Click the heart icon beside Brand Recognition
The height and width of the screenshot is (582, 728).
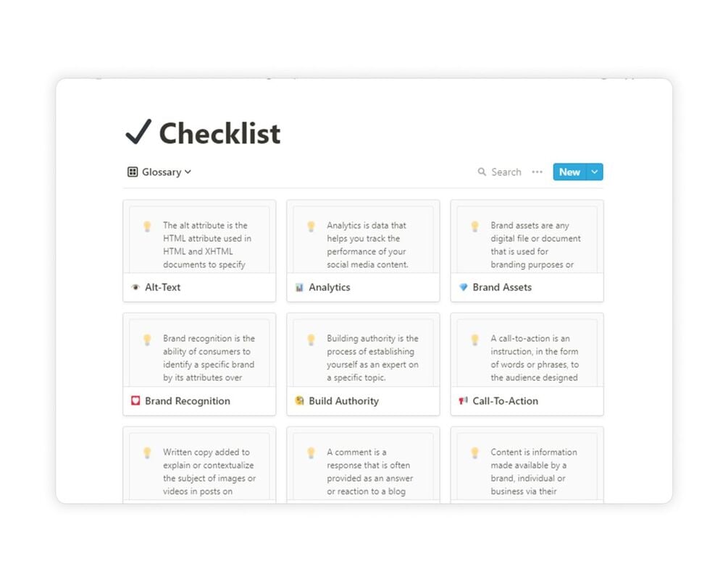135,401
